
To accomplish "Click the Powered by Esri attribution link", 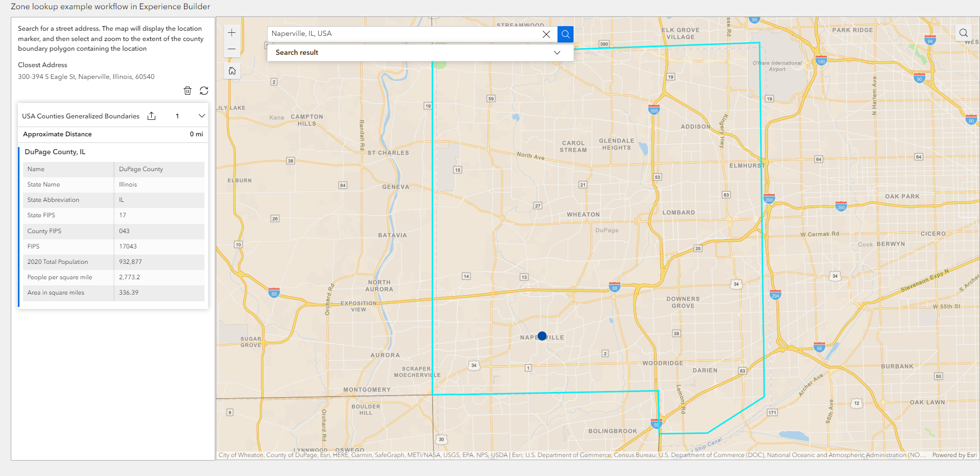I will [x=954, y=455].
